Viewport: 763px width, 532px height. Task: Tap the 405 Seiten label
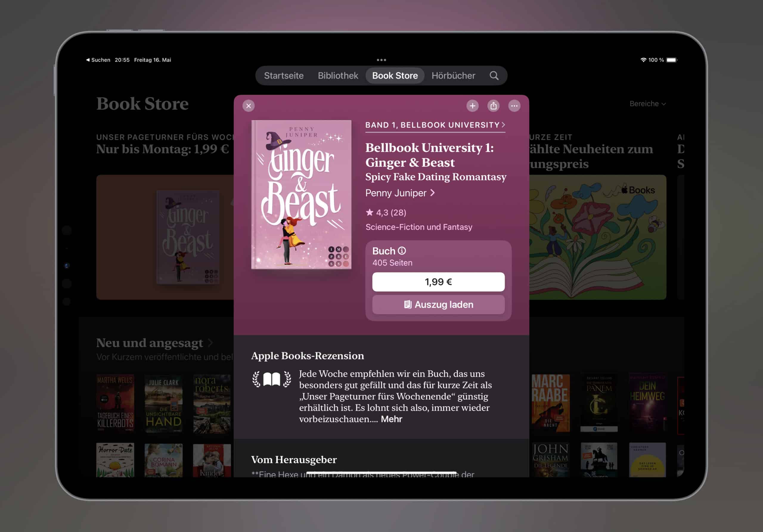(x=392, y=263)
